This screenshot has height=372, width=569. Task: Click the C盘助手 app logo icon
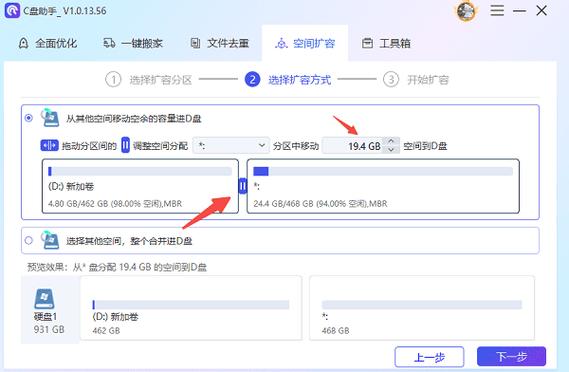12,11
